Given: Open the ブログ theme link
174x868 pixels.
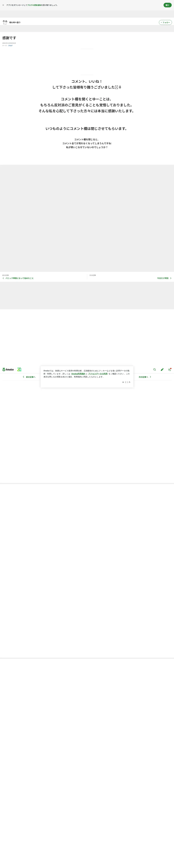Looking at the screenshot, I should click(10, 45).
